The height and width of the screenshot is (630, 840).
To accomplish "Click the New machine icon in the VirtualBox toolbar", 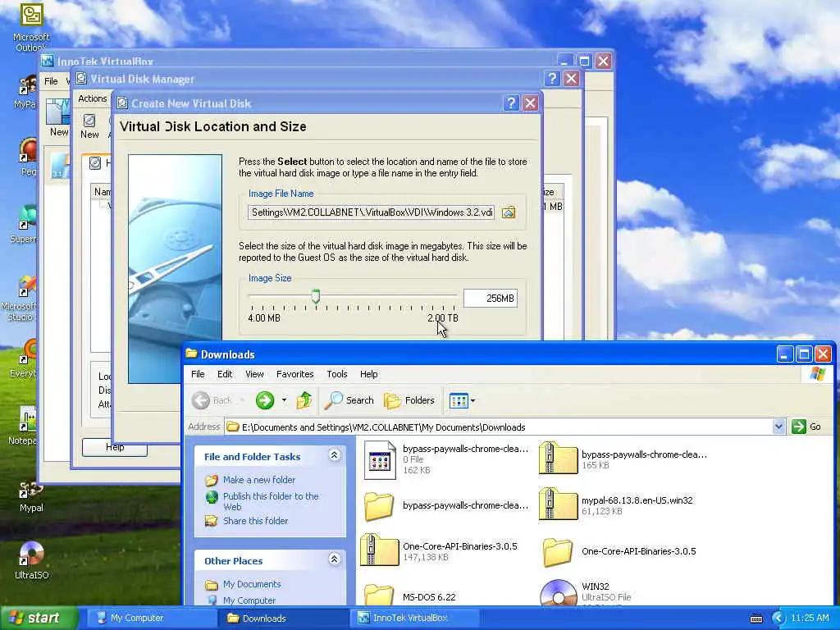I will [x=58, y=119].
